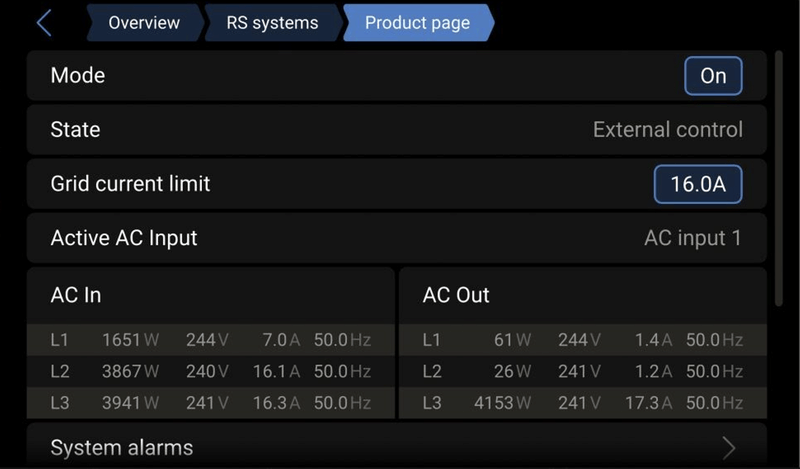Screen dimensions: 800x469
Task: Select the Active AC Input row
Action: (396, 238)
